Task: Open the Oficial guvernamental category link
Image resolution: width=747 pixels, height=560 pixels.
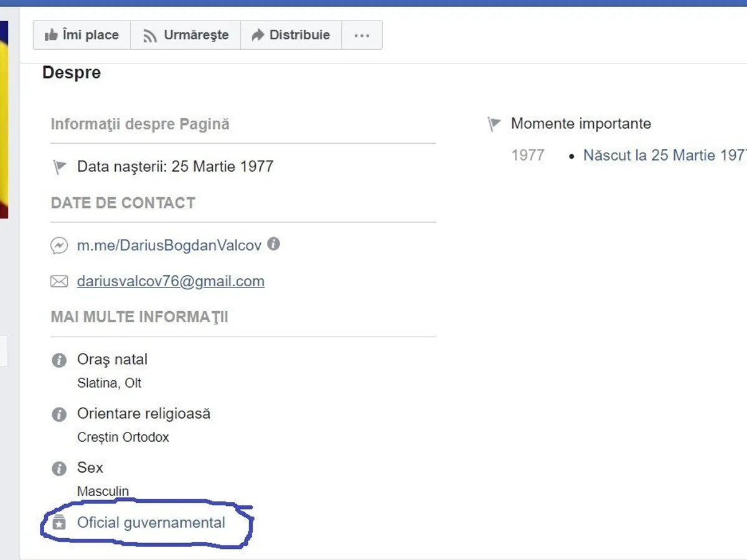Action: tap(151, 523)
